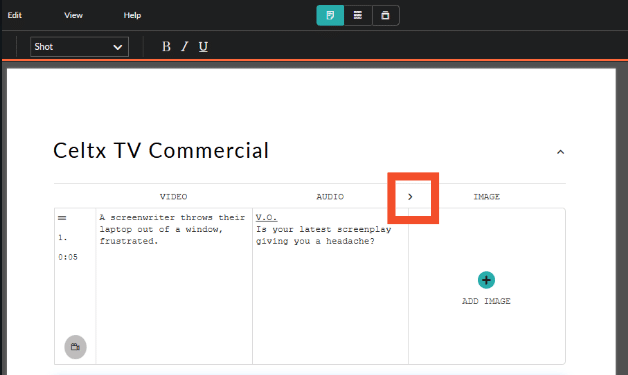628x375 pixels.
Task: Click the underlined V.O. label
Action: 266,217
